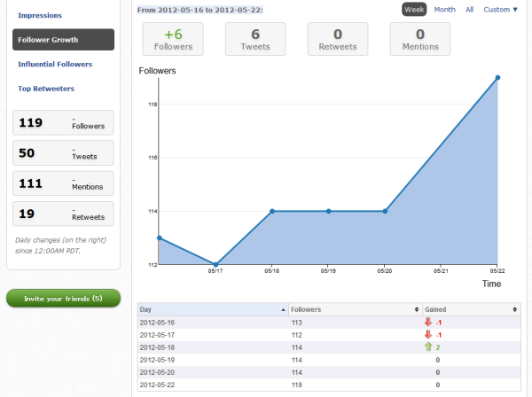
Task: Go to Top Retweeters
Action: coord(46,89)
